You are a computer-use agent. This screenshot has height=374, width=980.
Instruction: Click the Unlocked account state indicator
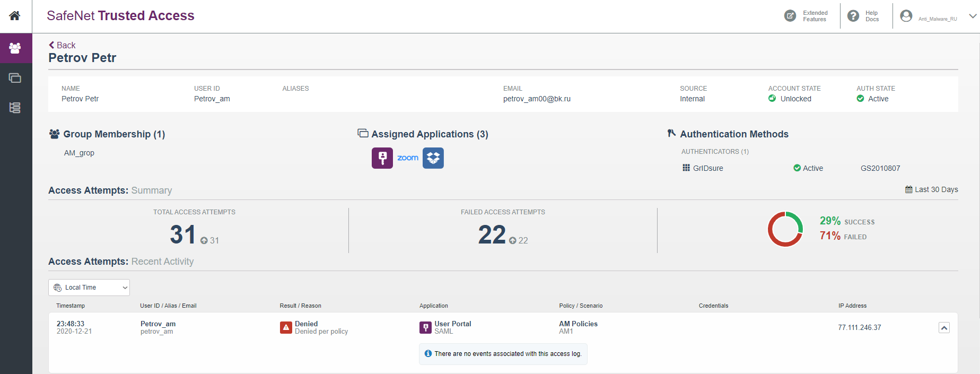(790, 99)
